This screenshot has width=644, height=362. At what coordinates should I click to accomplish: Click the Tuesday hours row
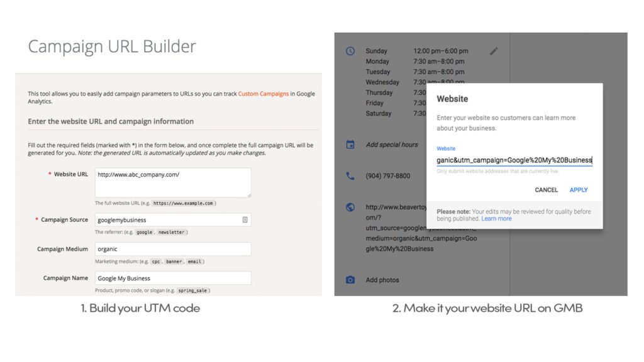tap(415, 72)
